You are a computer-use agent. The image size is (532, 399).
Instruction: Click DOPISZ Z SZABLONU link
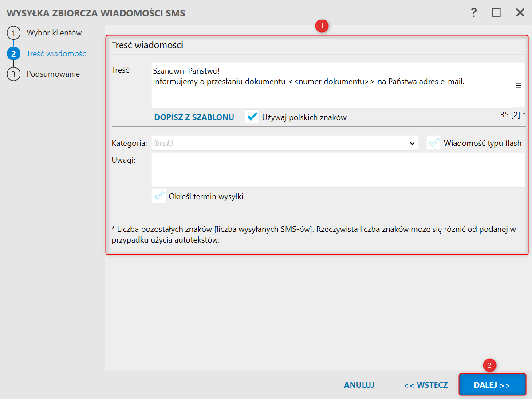click(194, 117)
